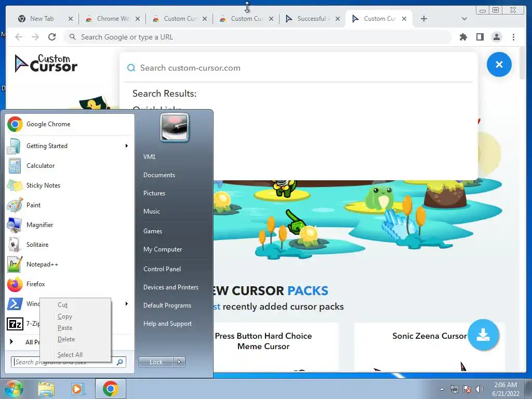Open Getting Started entry

point(70,146)
